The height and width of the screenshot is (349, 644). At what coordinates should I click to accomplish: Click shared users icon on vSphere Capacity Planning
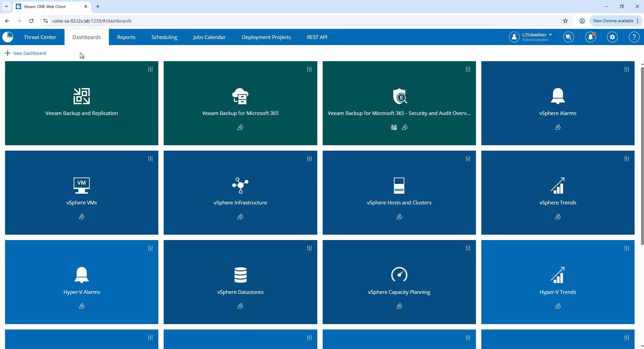click(x=399, y=306)
